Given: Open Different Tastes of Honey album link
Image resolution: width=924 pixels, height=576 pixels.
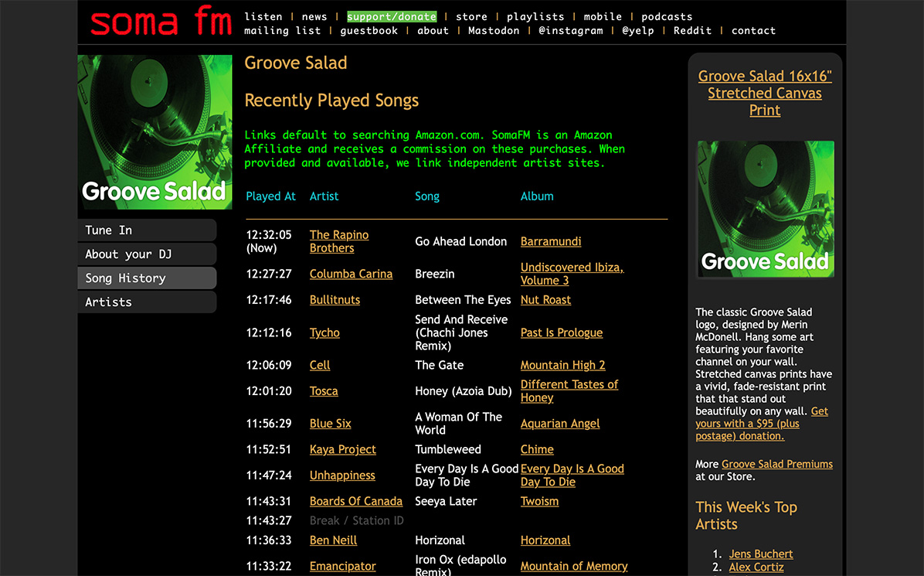Looking at the screenshot, I should (x=569, y=391).
